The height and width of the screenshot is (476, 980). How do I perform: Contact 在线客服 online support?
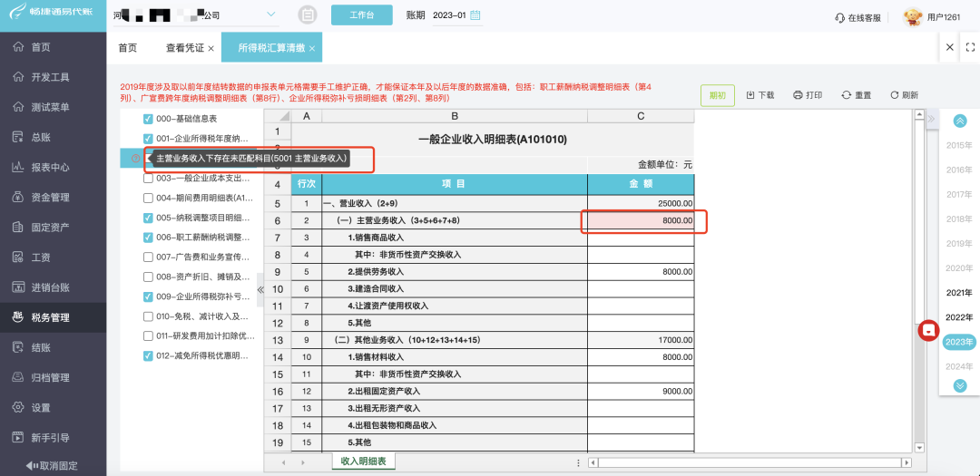(x=857, y=17)
